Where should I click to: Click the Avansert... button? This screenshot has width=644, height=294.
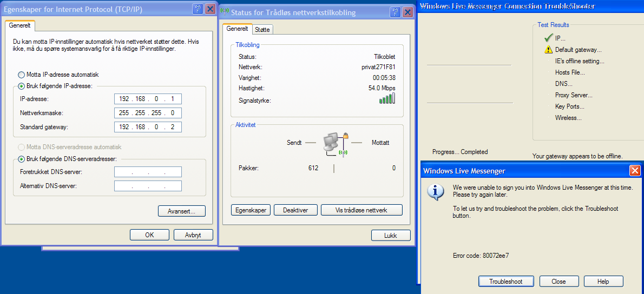coord(181,211)
